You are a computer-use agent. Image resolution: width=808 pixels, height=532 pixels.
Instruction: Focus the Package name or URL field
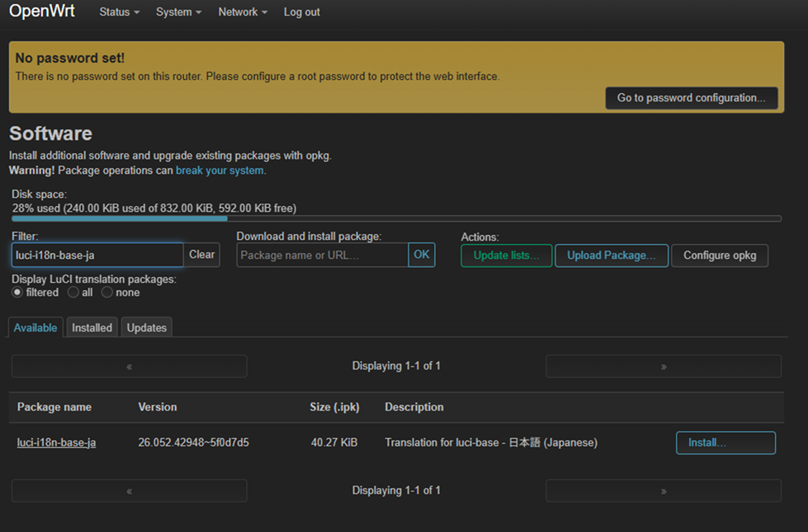(322, 255)
